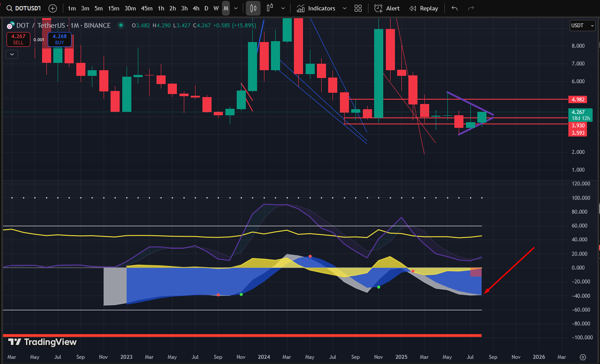The width and height of the screenshot is (600, 364).
Task: Open the Alert creation dialog
Action: click(x=387, y=8)
